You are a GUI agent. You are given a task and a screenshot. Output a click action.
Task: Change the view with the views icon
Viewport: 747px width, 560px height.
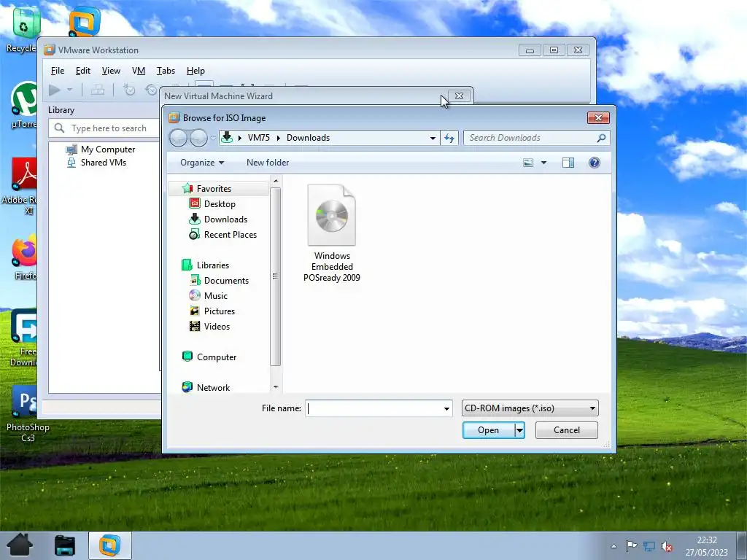tap(528, 163)
